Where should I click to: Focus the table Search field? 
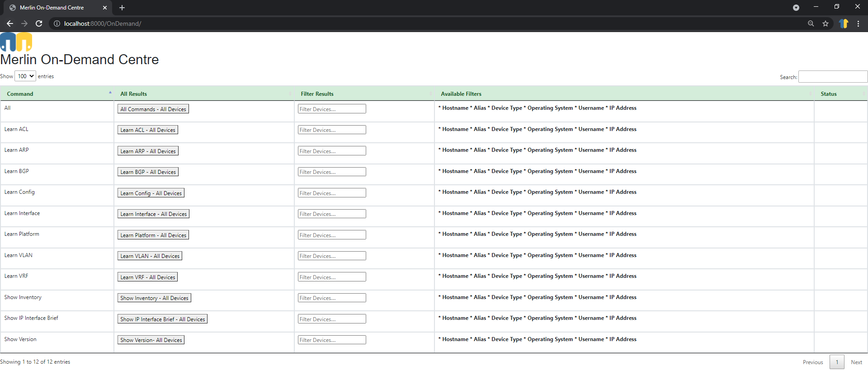[x=833, y=77]
